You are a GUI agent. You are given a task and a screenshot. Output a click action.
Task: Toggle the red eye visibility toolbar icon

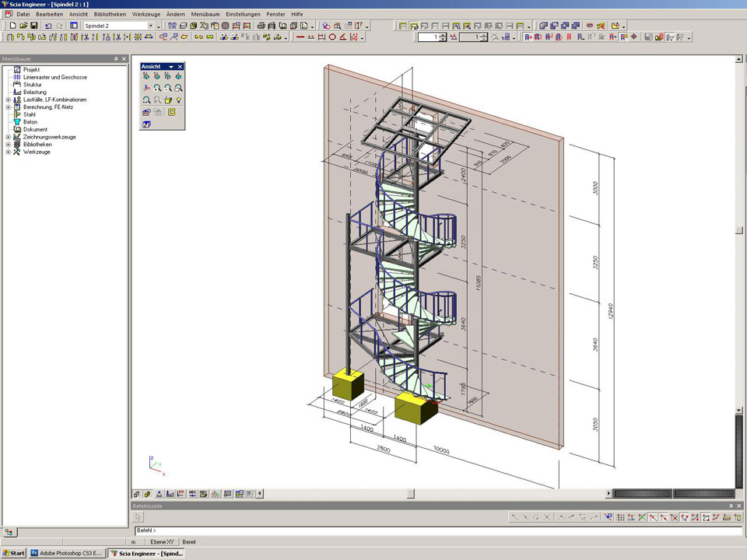(590, 26)
